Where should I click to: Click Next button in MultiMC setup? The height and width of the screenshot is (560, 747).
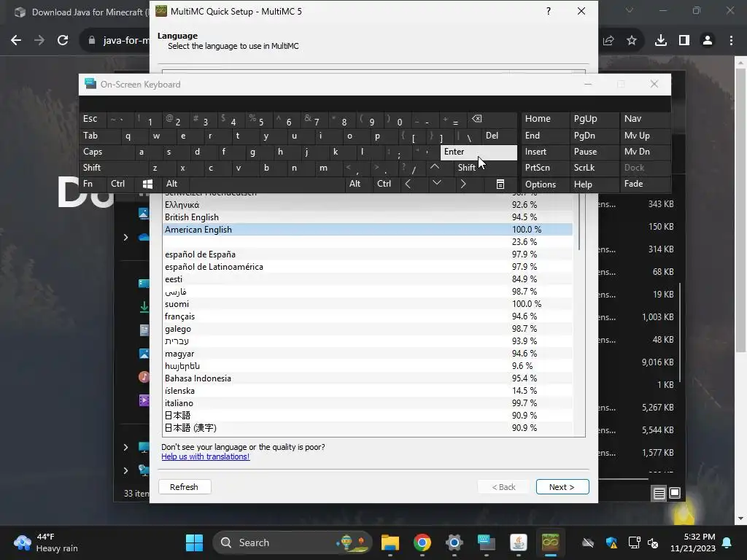(x=562, y=486)
